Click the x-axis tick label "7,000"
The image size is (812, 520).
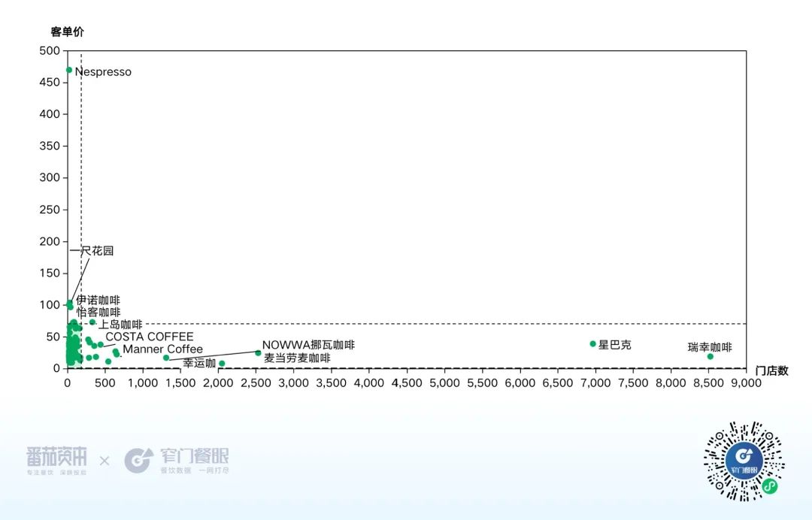(x=595, y=383)
